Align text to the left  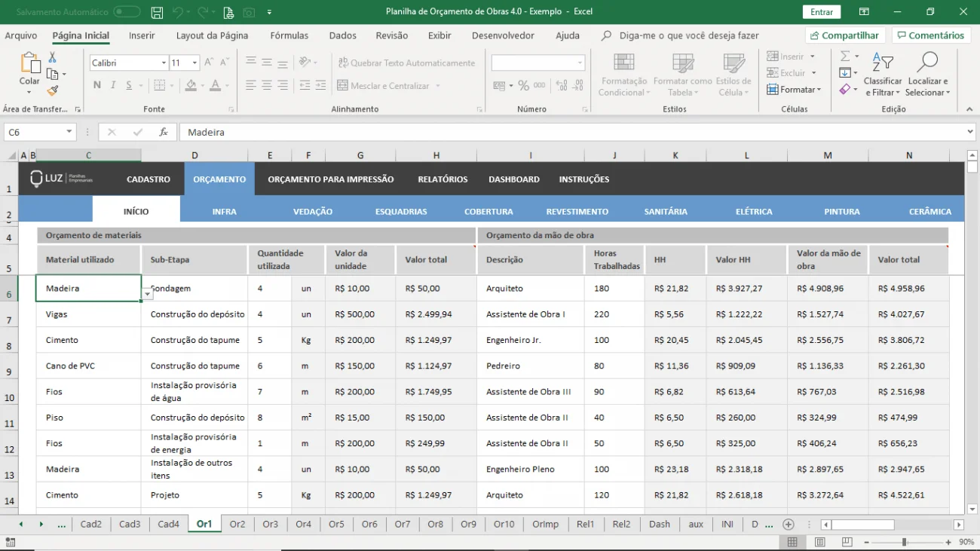tap(251, 85)
